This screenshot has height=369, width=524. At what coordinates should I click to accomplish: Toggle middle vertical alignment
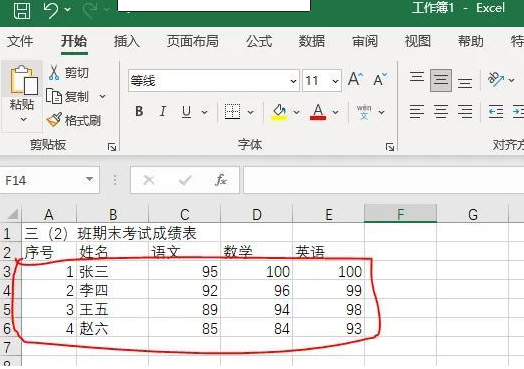click(x=441, y=80)
